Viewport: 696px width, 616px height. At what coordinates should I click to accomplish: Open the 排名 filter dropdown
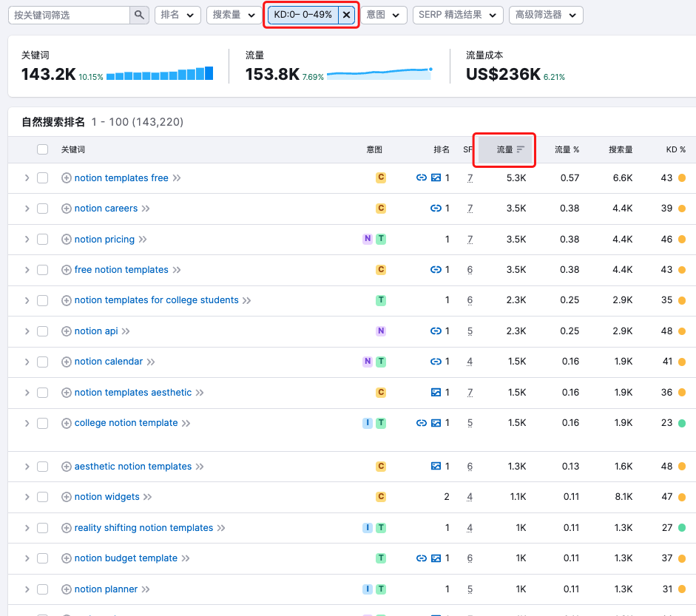click(x=178, y=15)
